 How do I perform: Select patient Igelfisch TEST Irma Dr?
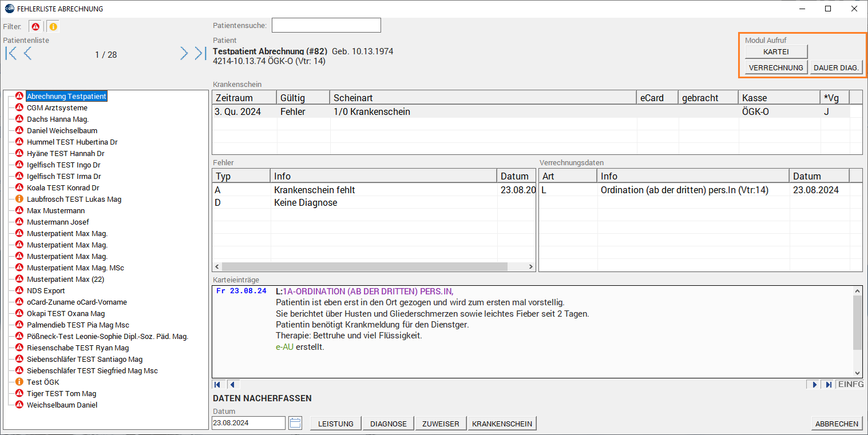[x=64, y=177]
